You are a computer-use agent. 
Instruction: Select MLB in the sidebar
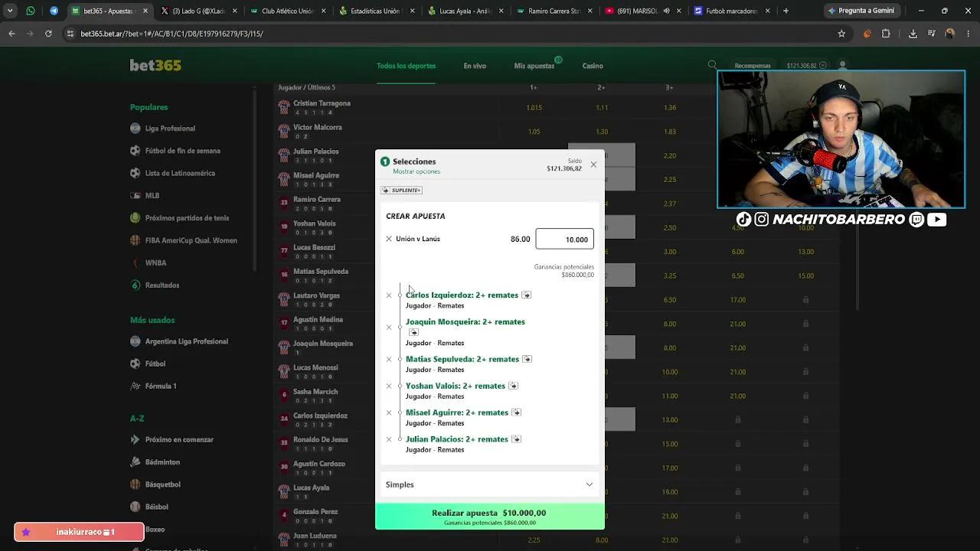(x=152, y=195)
